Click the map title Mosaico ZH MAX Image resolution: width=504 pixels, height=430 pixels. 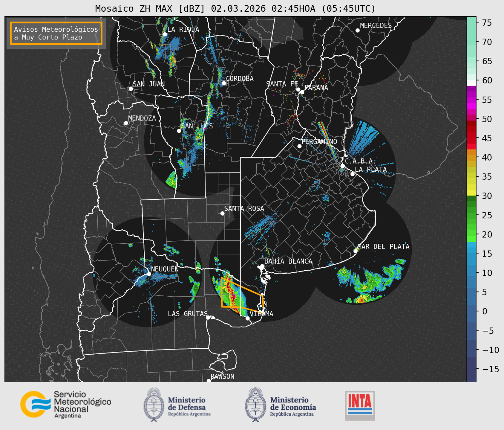point(235,9)
